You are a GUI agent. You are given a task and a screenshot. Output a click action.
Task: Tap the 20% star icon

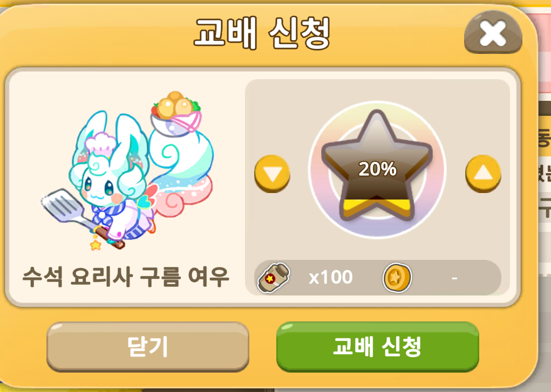377,166
